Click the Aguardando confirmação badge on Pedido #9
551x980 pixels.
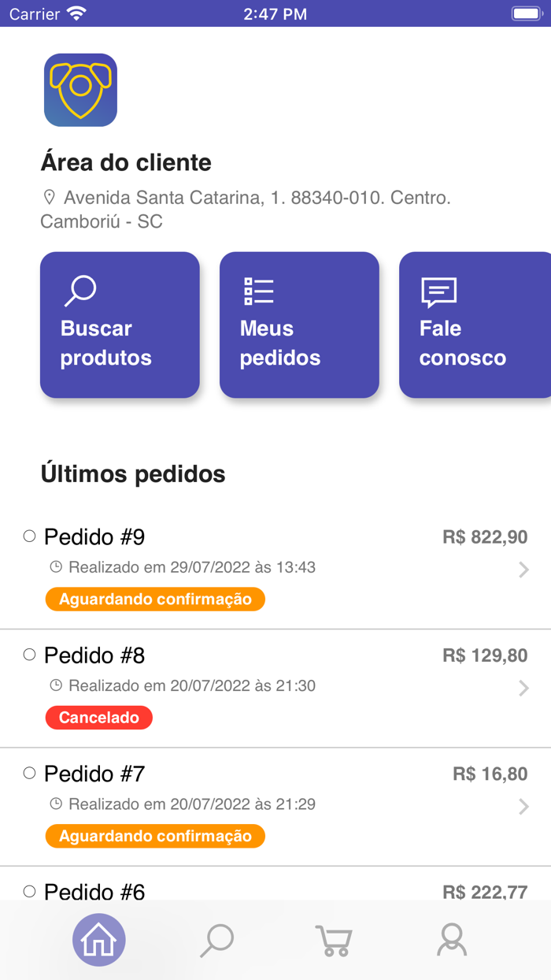tap(154, 599)
